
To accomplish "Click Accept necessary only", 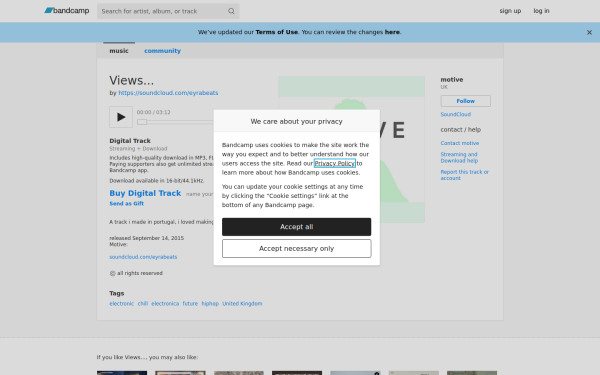I will [x=297, y=248].
